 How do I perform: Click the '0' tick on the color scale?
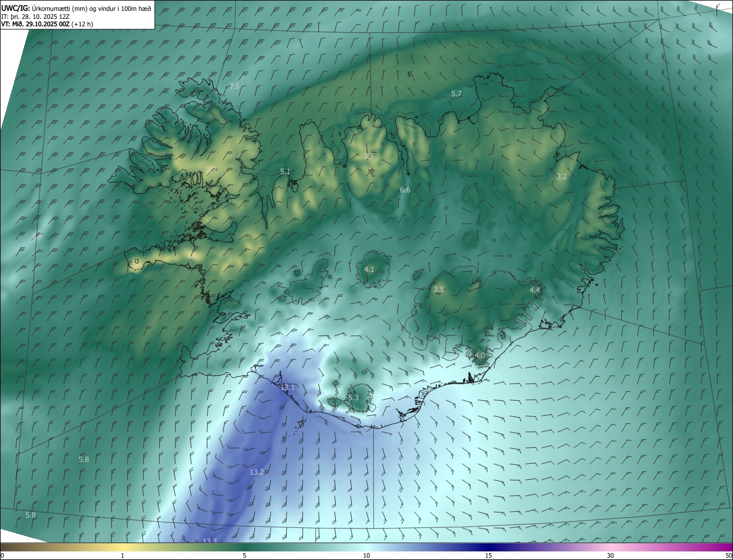[x=2, y=555]
